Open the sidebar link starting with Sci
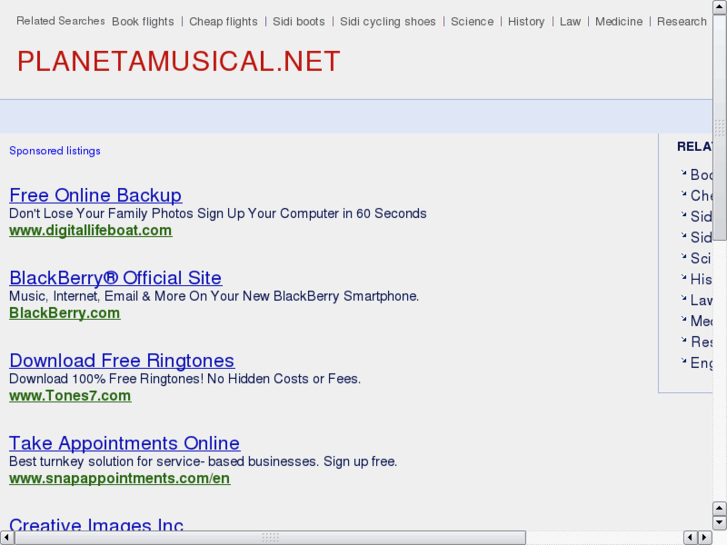 701,258
